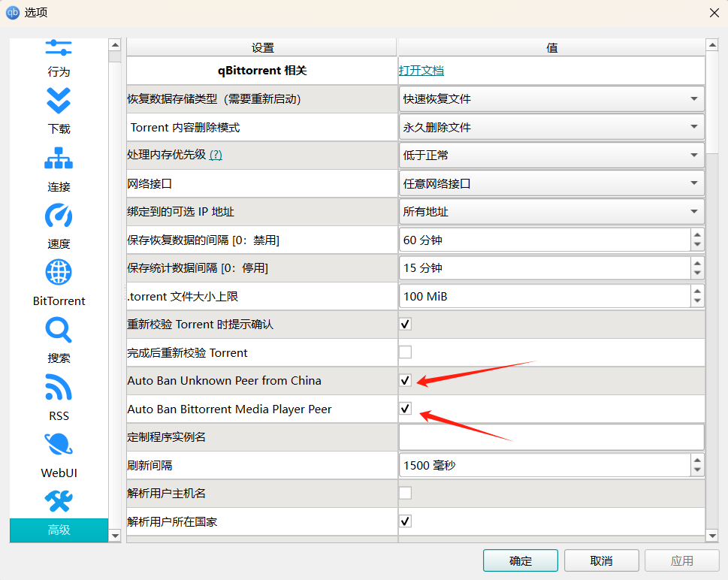Screen dimensions: 728x580
Task: Increase 保存统计数据间隔 with up arrow
Action: 697,263
